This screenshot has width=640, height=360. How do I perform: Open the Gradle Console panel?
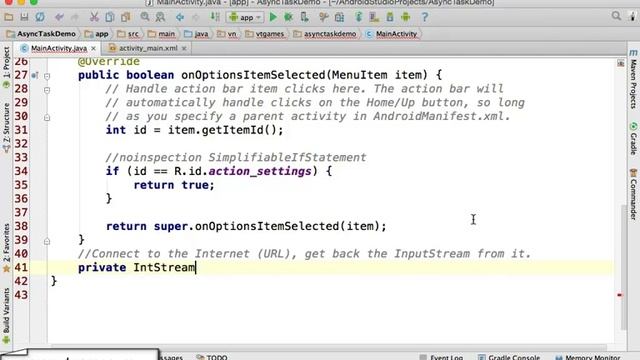pyautogui.click(x=509, y=357)
